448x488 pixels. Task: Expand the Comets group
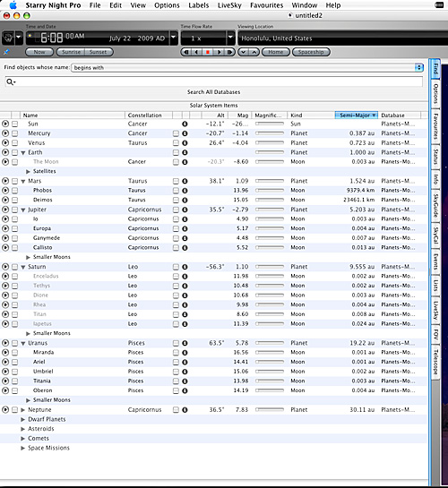pos(22,439)
